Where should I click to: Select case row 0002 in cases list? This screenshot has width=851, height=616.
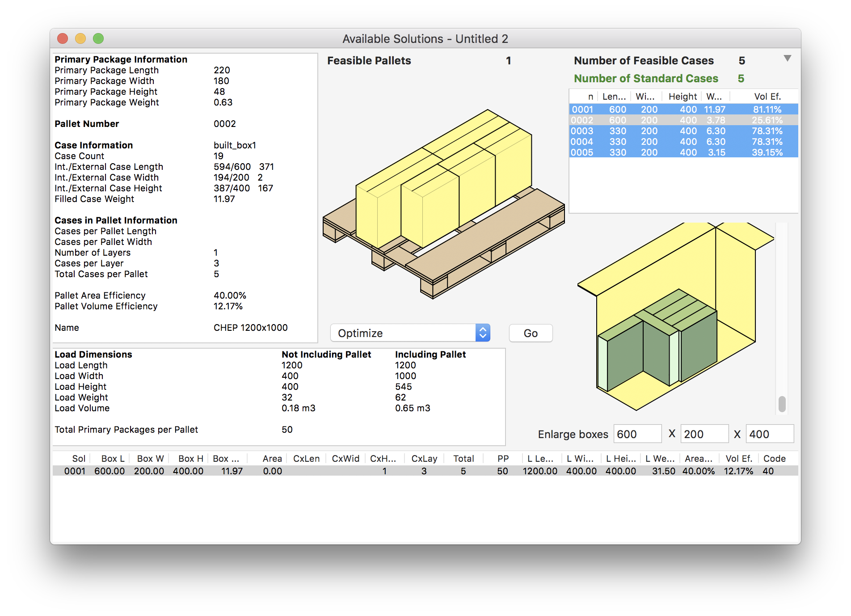[683, 120]
